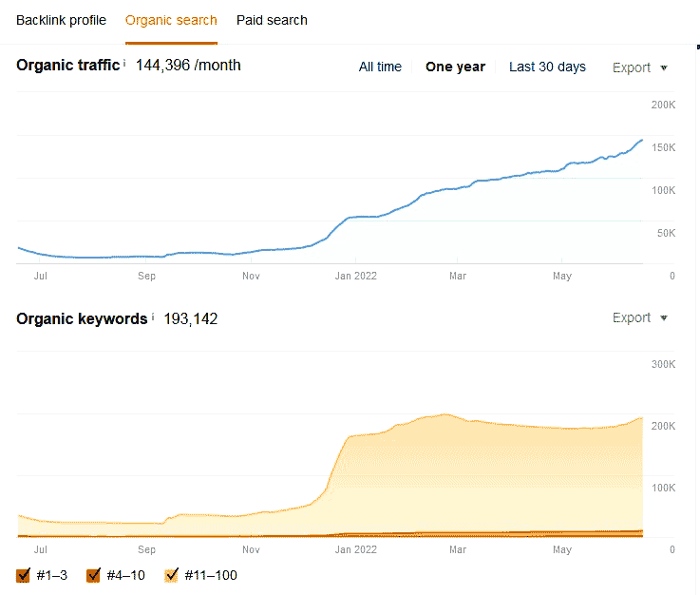Switch to Last 30 days range

pyautogui.click(x=547, y=67)
